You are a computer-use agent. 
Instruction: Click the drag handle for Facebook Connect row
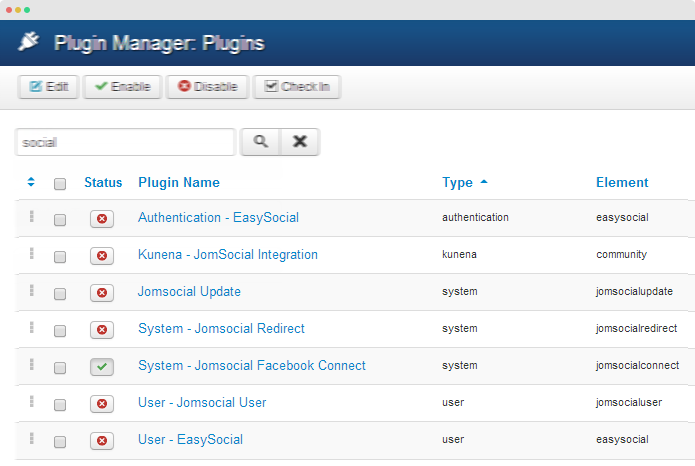coord(31,364)
